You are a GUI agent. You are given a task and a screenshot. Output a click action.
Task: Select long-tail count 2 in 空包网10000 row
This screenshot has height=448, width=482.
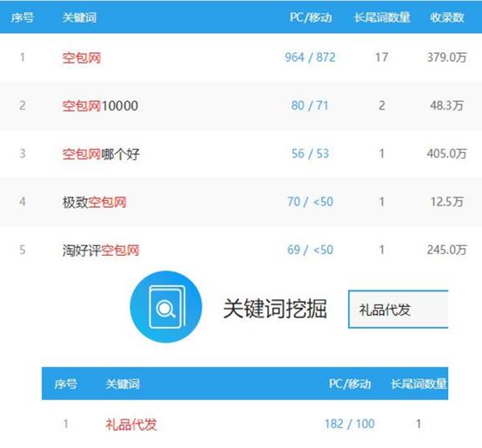click(382, 106)
